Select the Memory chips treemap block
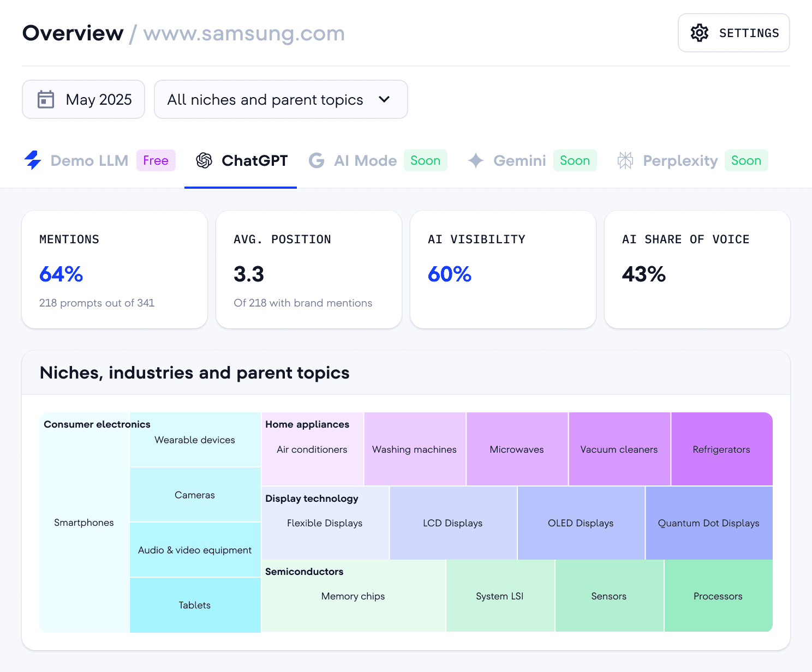 354,596
